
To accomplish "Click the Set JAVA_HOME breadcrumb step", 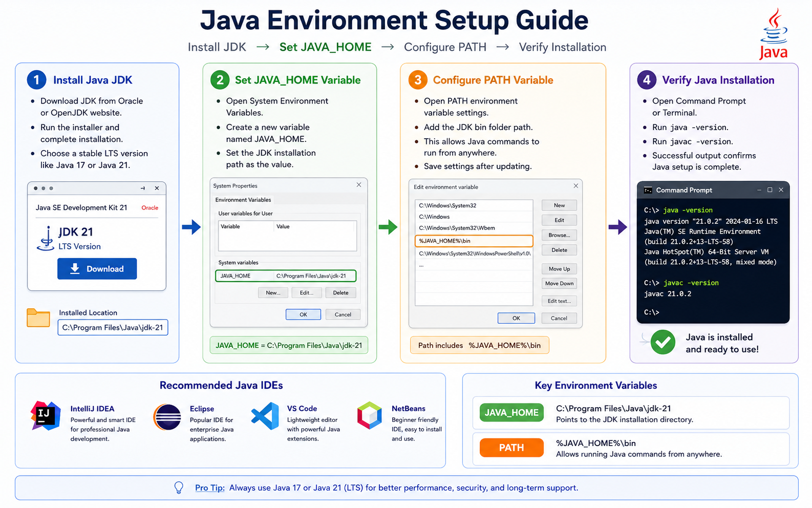I will 326,47.
